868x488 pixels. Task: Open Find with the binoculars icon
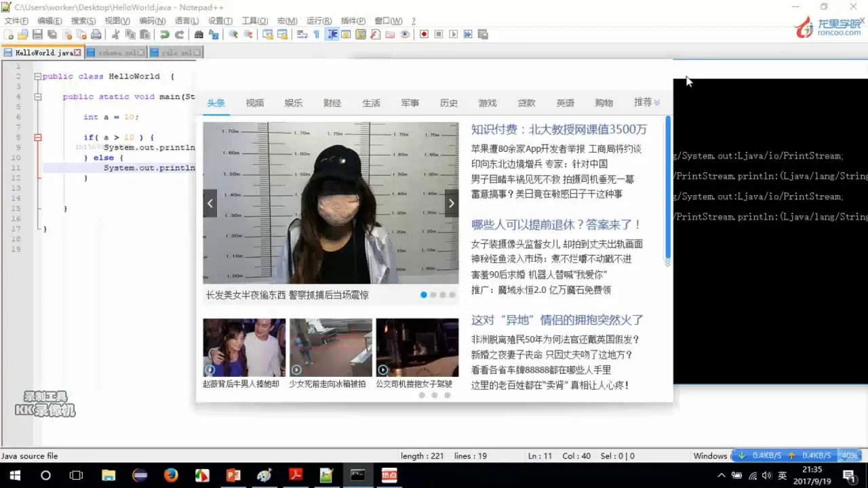pyautogui.click(x=199, y=35)
